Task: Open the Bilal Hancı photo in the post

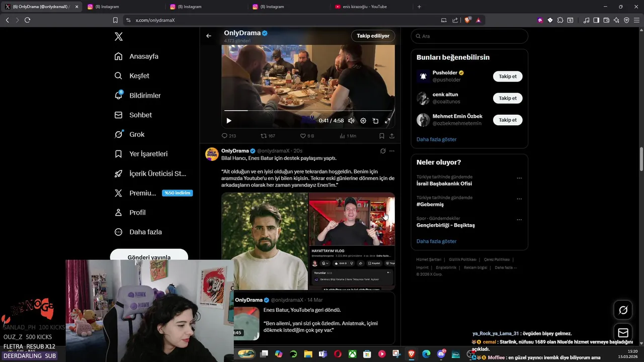Action: tap(265, 241)
